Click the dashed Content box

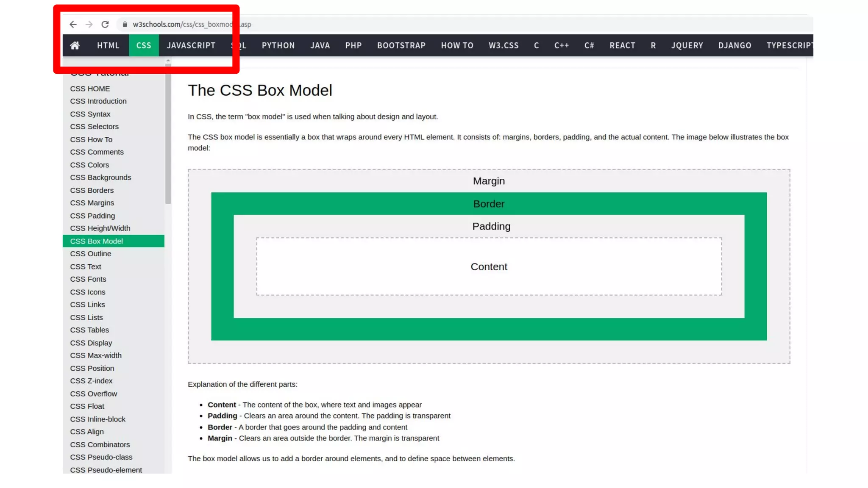point(489,266)
